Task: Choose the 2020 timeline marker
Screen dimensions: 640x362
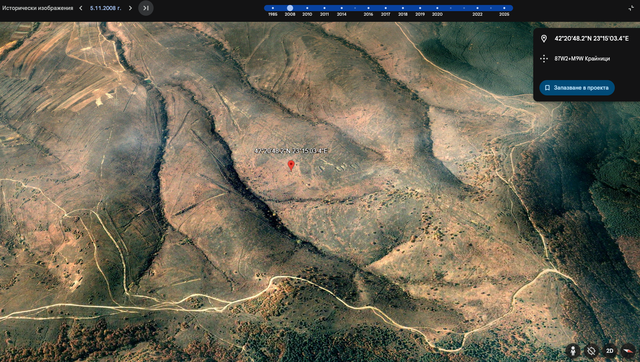Action: click(437, 8)
